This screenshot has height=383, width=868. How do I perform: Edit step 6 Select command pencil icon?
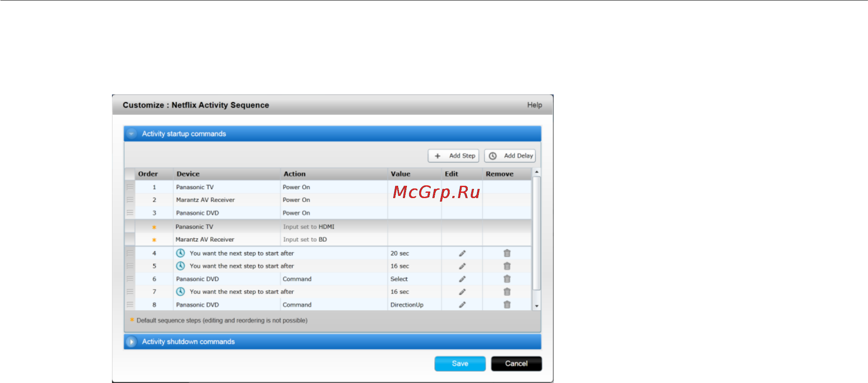462,279
